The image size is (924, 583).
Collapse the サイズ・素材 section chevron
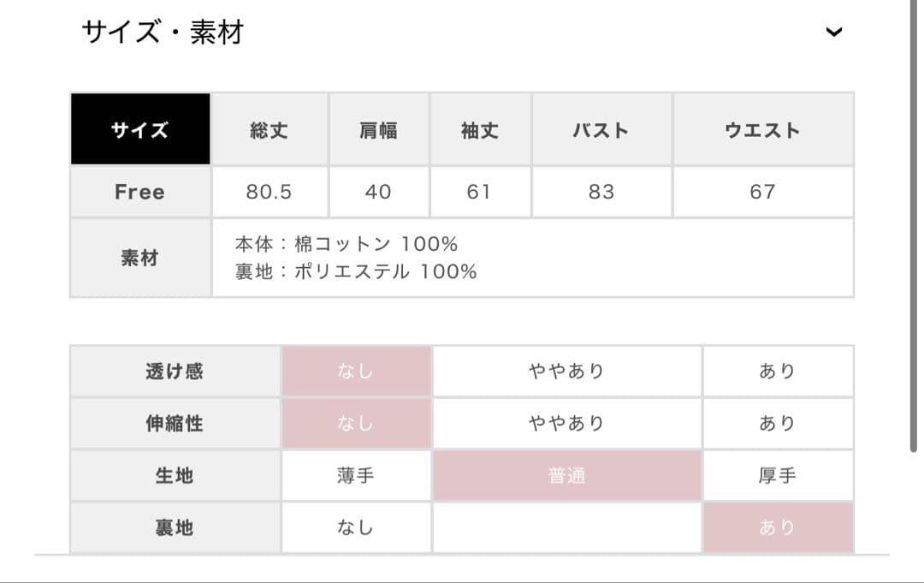tap(833, 33)
